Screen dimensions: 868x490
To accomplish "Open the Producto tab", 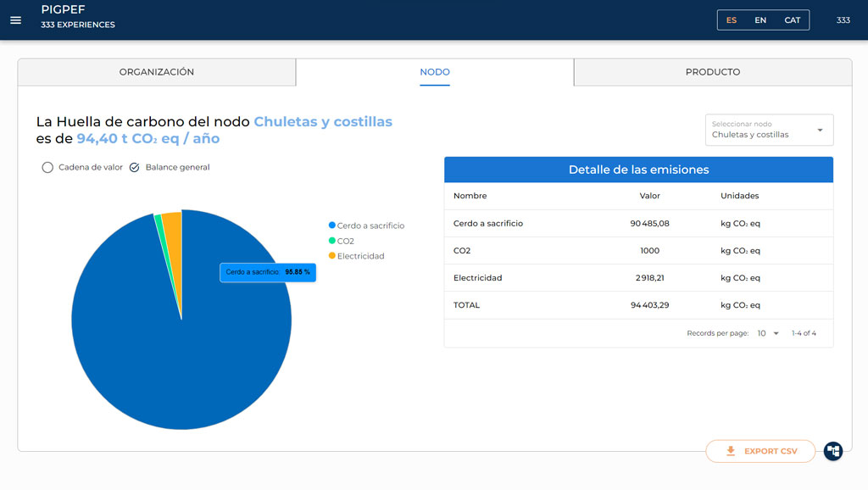I will click(712, 72).
